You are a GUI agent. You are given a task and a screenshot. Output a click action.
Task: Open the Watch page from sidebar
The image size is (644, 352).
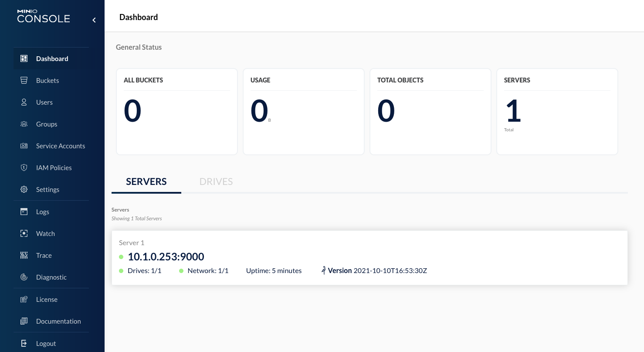tap(45, 233)
